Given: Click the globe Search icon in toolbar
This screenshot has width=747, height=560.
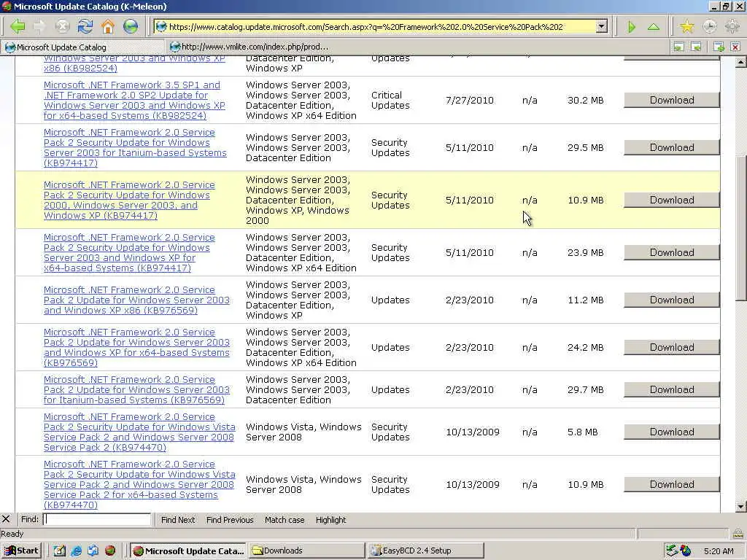Looking at the screenshot, I should (131, 26).
